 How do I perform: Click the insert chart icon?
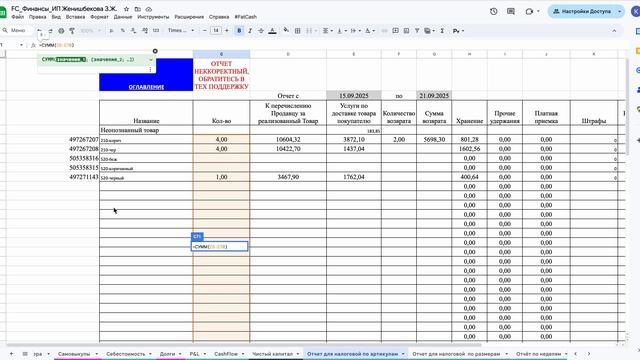click(x=406, y=31)
